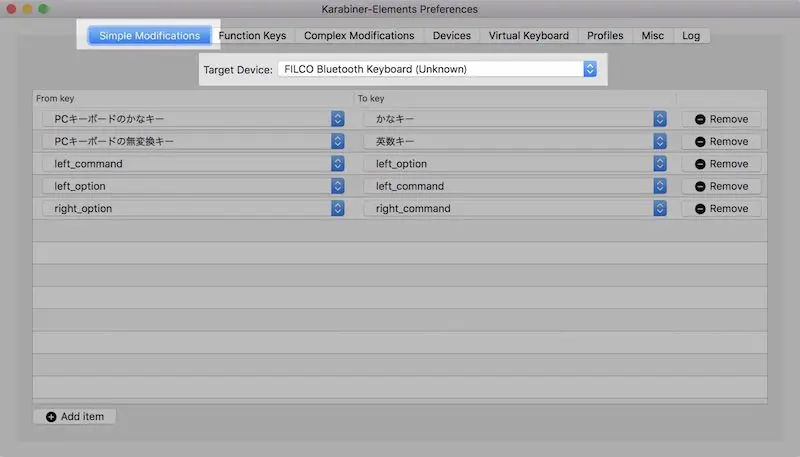Remove the right_option to right_command mapping
Image resolution: width=800 pixels, height=457 pixels.
click(721, 209)
